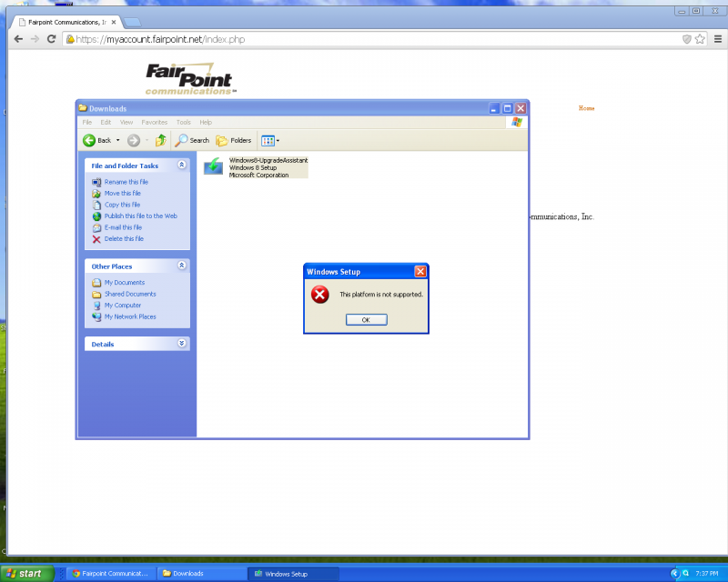The height and width of the screenshot is (582, 728).
Task: Click the My Computer icon
Action: (96, 306)
